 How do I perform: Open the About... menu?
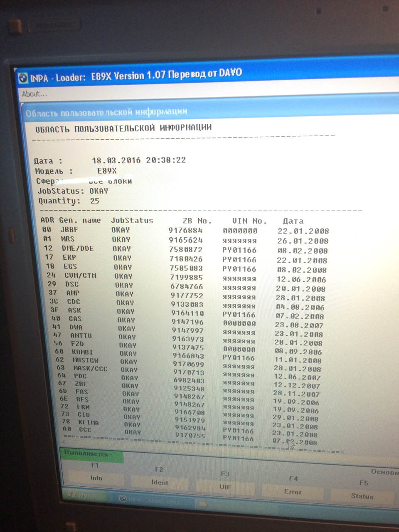click(x=34, y=94)
